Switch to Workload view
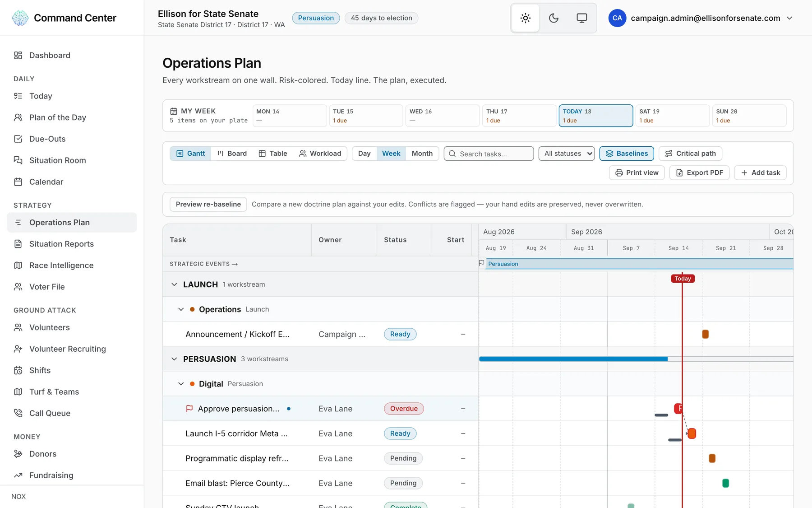The width and height of the screenshot is (812, 508). (x=320, y=154)
